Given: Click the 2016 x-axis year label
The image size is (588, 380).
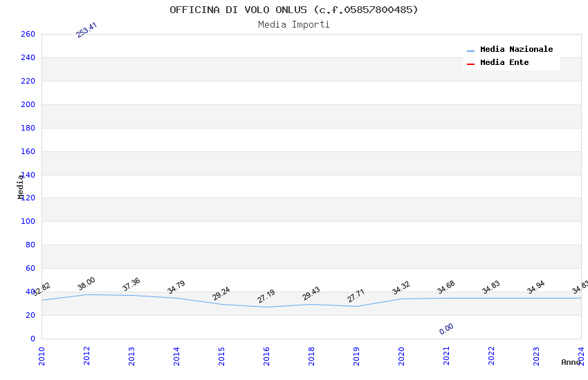Looking at the screenshot, I should tap(266, 356).
